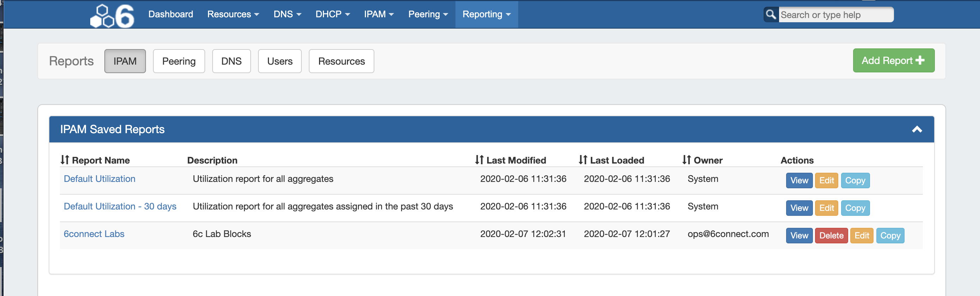Select the Peering reports tab
Screen dimensions: 980x296
point(179,61)
